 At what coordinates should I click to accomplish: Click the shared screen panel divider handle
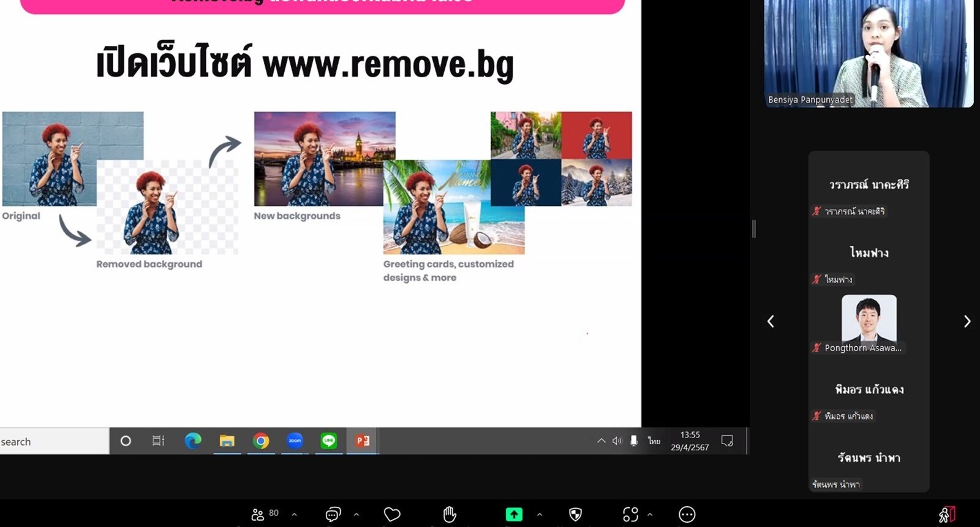click(754, 229)
